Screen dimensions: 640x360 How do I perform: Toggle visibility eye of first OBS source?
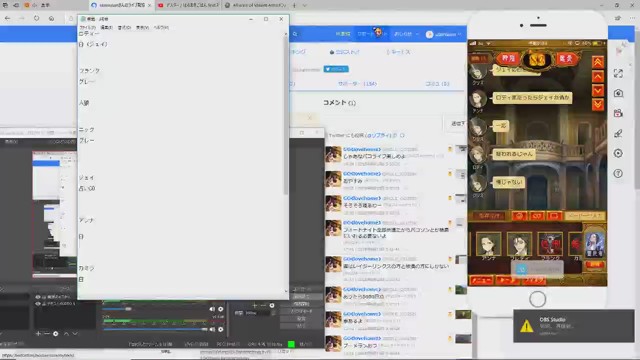[38, 297]
